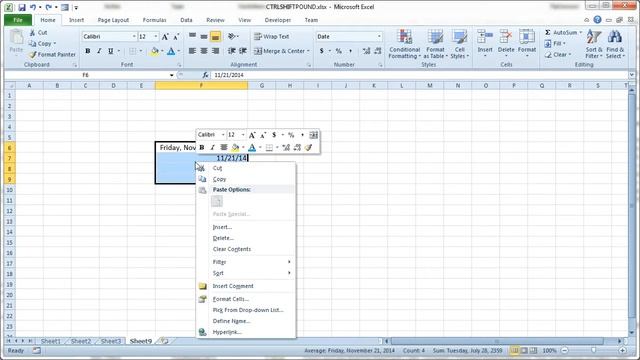The height and width of the screenshot is (360, 640).
Task: Choose Insert Comment in context menu
Action: click(246, 286)
